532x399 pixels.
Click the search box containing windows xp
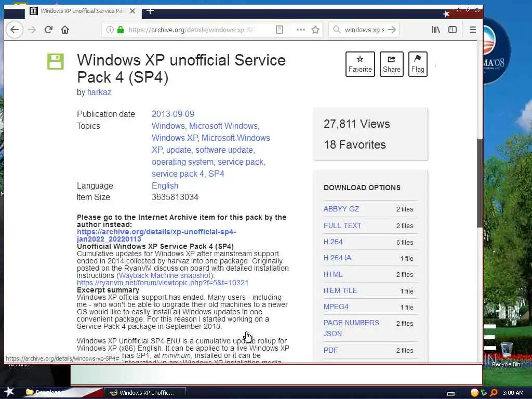pos(364,30)
